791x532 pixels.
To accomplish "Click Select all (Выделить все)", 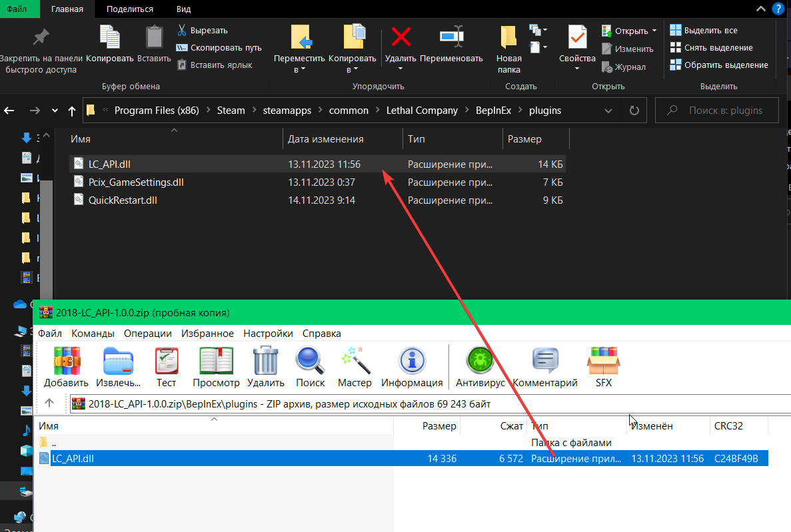I will (x=704, y=30).
